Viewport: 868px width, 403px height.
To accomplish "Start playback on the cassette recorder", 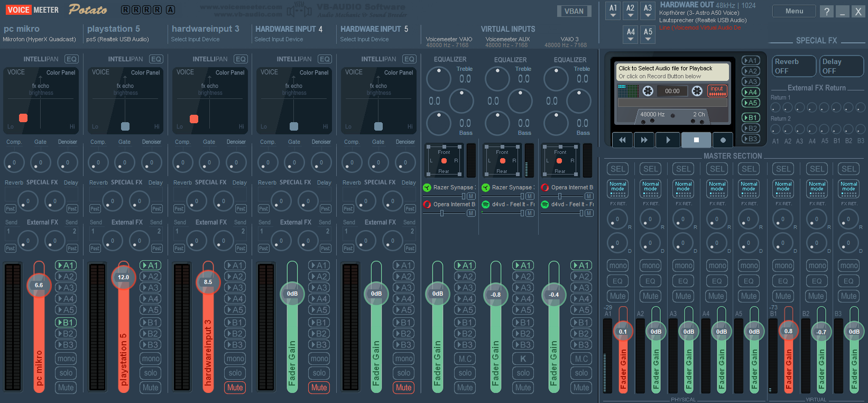I will click(668, 140).
